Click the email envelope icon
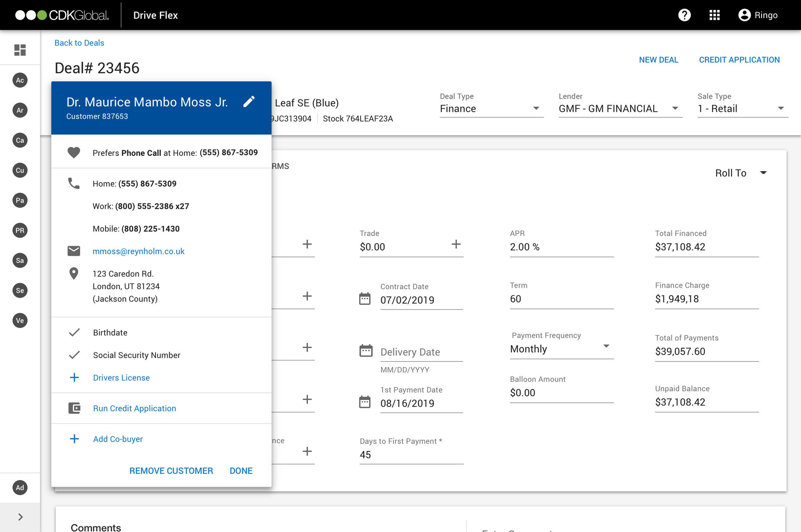Image resolution: width=801 pixels, height=532 pixels. (x=74, y=251)
